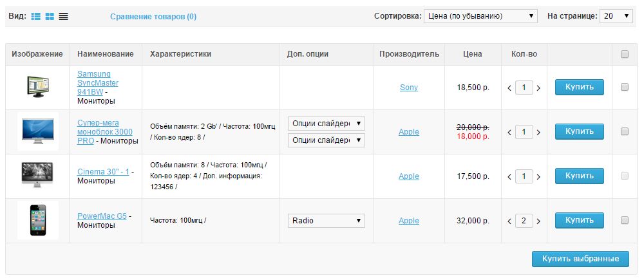Click the Купить выбранные button
644x280 pixels.
580,259
